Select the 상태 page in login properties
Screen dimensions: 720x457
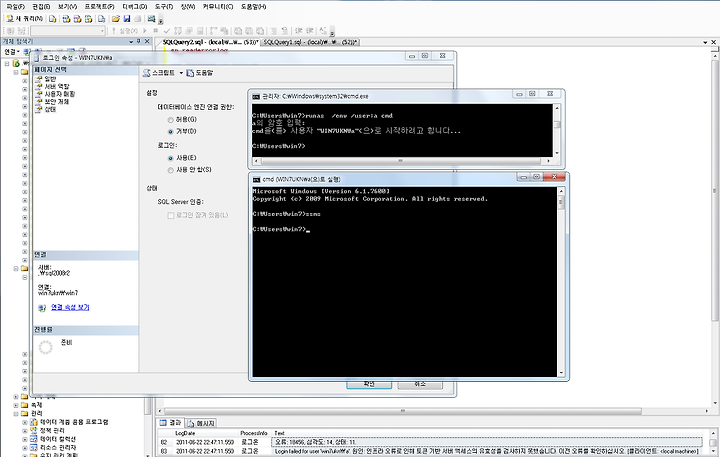[50, 110]
